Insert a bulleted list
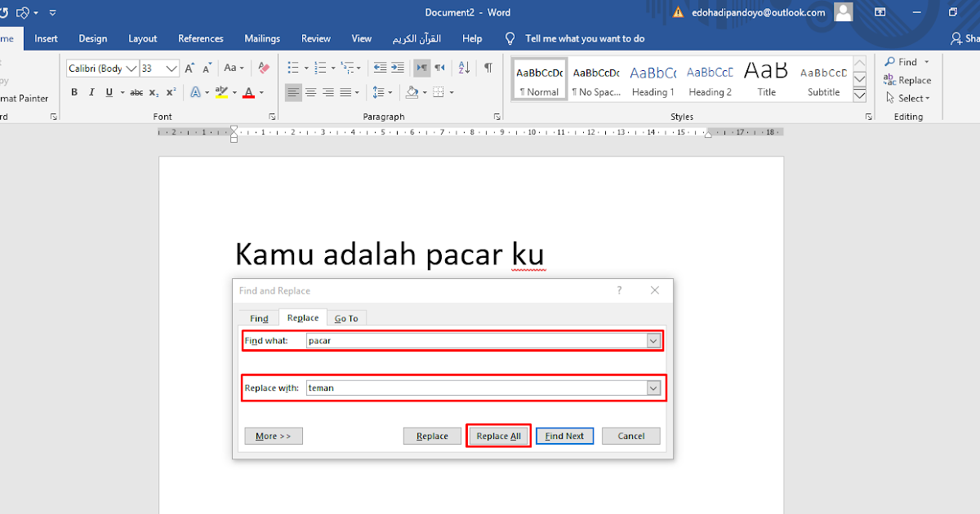The image size is (980, 514). click(x=293, y=68)
